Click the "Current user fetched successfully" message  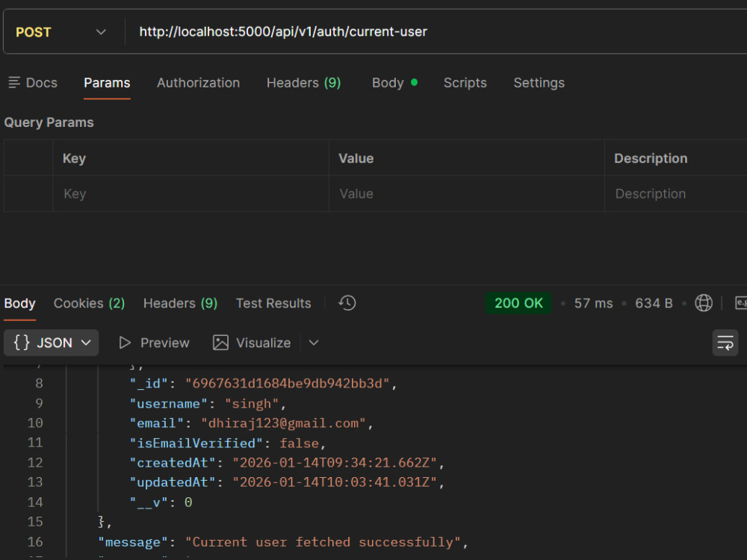[323, 542]
